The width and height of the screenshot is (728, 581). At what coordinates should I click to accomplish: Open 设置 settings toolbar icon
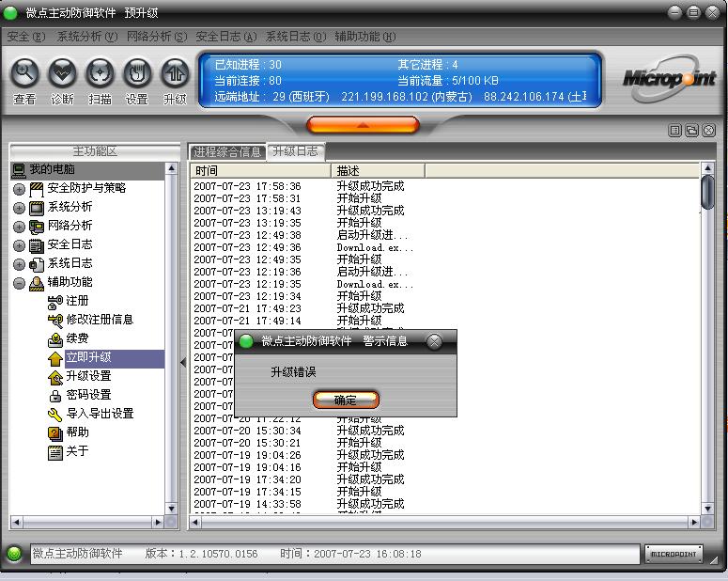coord(137,73)
